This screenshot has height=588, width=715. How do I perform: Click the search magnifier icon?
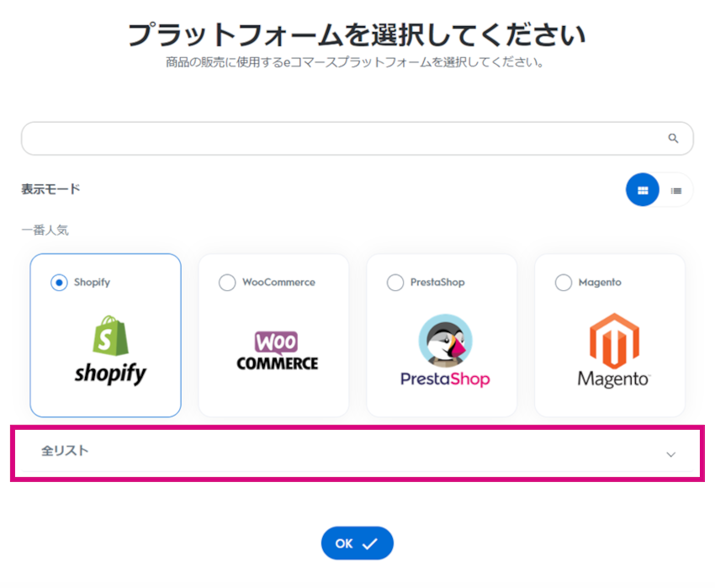(673, 138)
